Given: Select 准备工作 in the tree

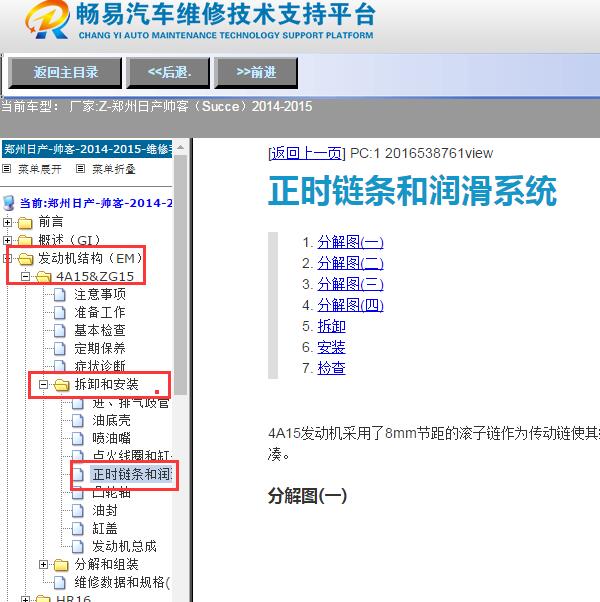Looking at the screenshot, I should click(100, 313).
